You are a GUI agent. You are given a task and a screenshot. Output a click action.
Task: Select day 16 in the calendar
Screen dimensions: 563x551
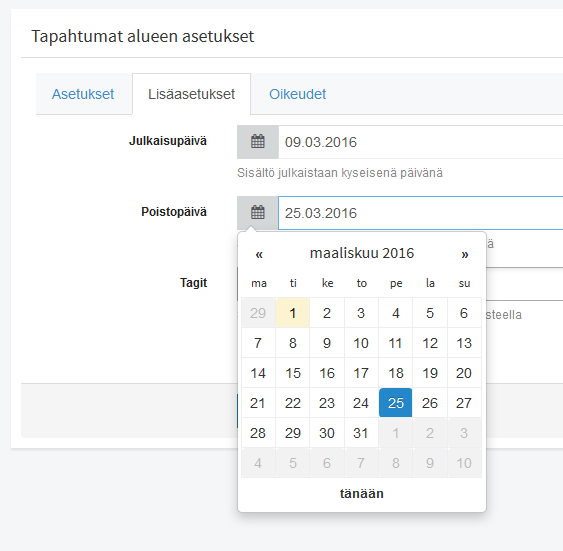tap(327, 373)
